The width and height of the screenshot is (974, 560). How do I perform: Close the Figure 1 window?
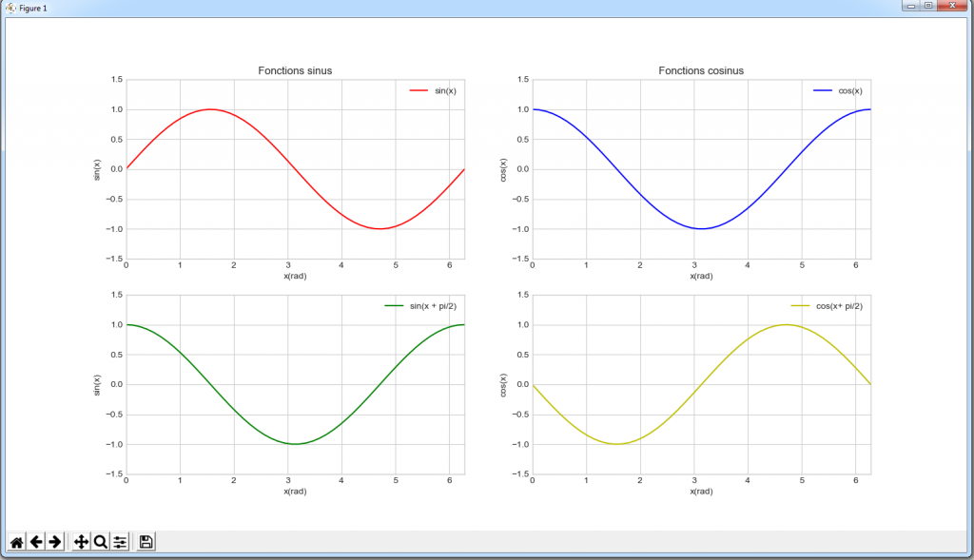coord(952,7)
